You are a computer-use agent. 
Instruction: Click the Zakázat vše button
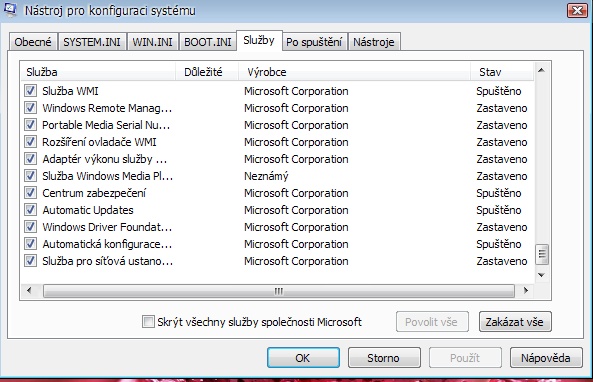515,322
